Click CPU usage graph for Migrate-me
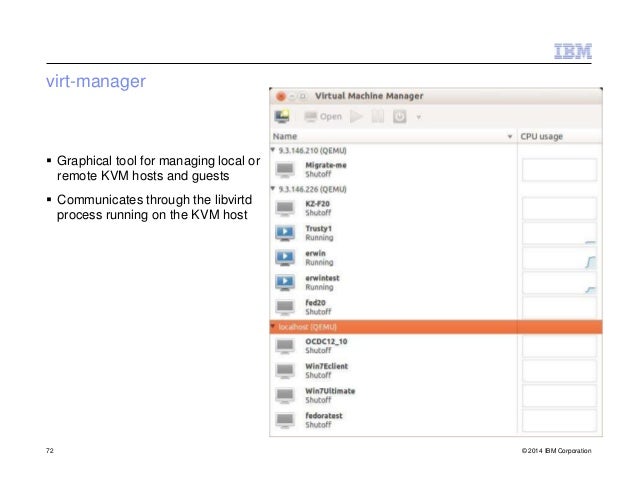638x493 pixels. [559, 170]
